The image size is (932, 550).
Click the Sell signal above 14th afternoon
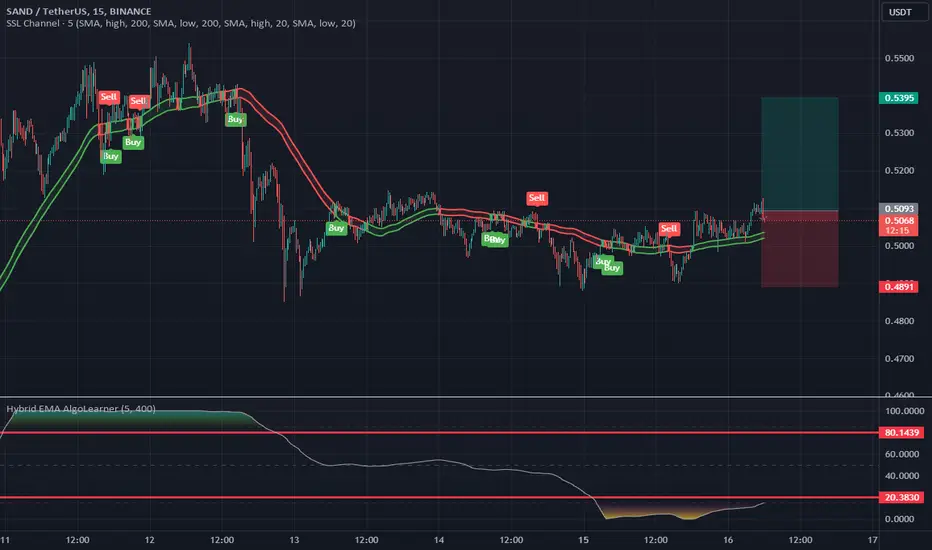coord(537,198)
